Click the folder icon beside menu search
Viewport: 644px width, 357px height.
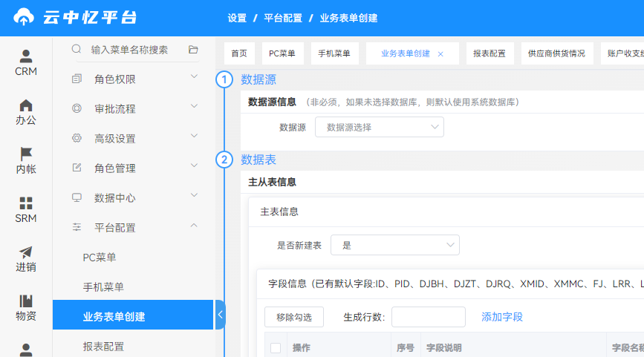[x=193, y=50]
